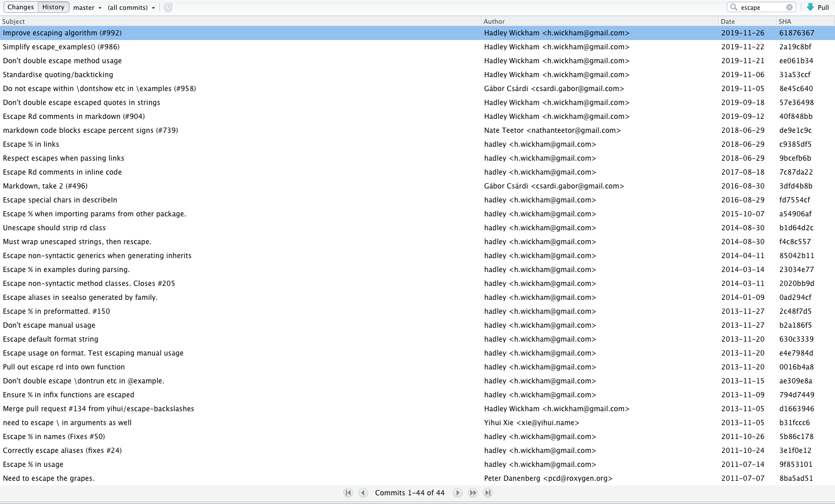835x504 pixels.
Task: Go to the next commits page
Action: tap(458, 492)
